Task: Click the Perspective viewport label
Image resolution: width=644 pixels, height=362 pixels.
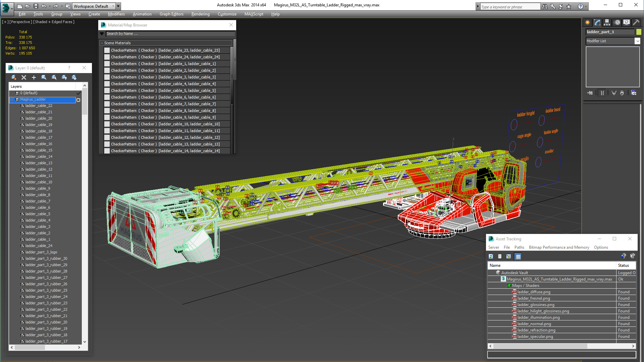Action: click(21, 22)
